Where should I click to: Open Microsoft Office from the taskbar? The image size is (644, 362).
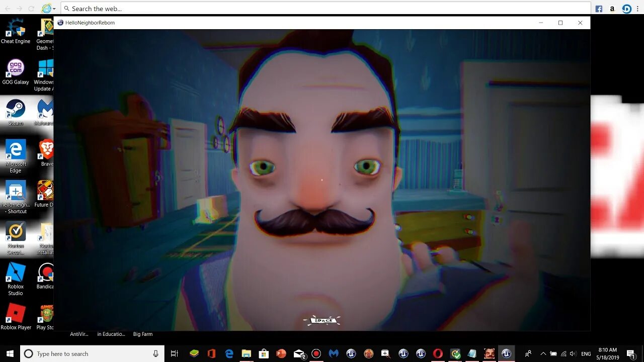click(211, 354)
